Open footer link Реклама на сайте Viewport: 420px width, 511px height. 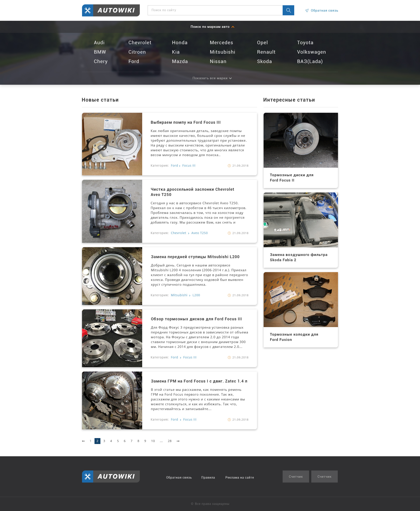click(240, 478)
